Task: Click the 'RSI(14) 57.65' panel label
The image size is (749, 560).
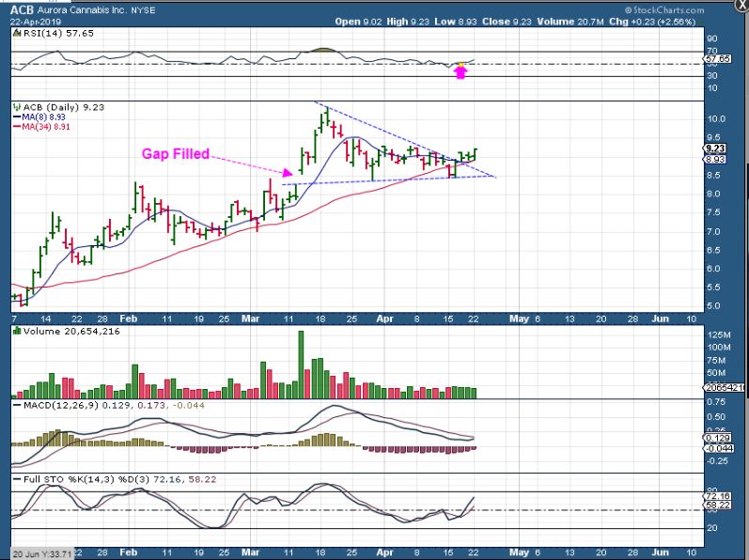Action: 58,33
